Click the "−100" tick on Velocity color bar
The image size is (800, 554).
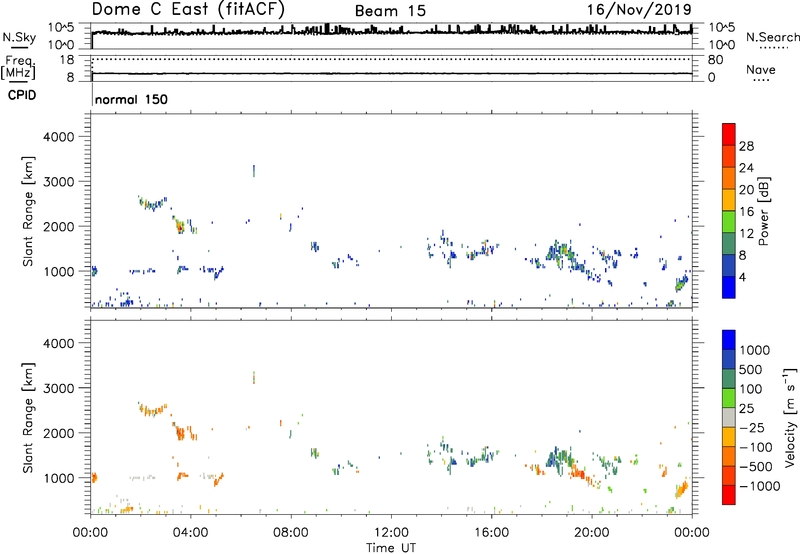tap(756, 447)
